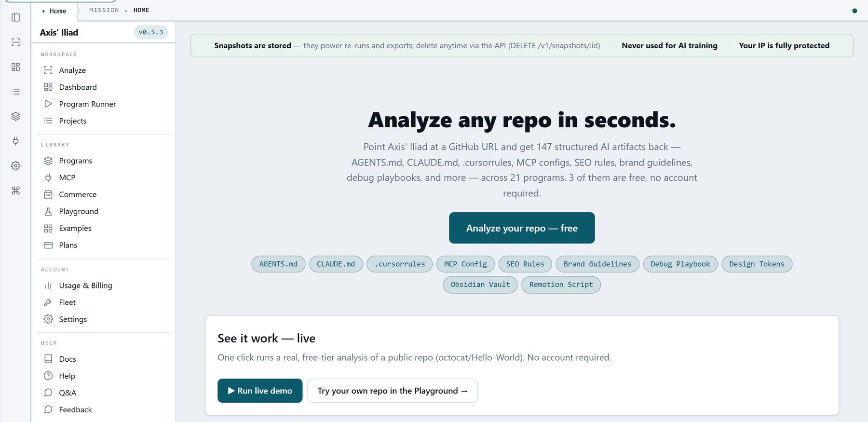The image size is (868, 422).
Task: Click the shopping bag icon beside Commerce
Action: point(48,194)
